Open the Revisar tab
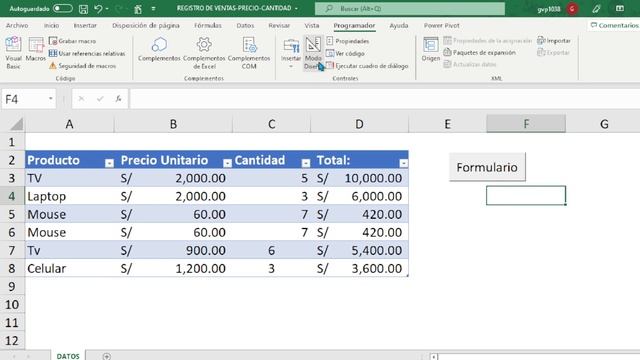The image size is (640, 360). 279,25
